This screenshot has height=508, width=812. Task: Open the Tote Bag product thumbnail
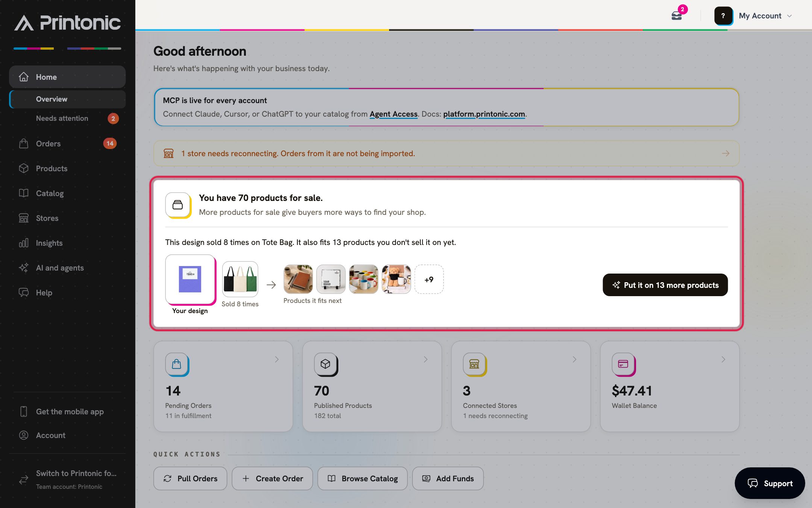click(x=240, y=279)
